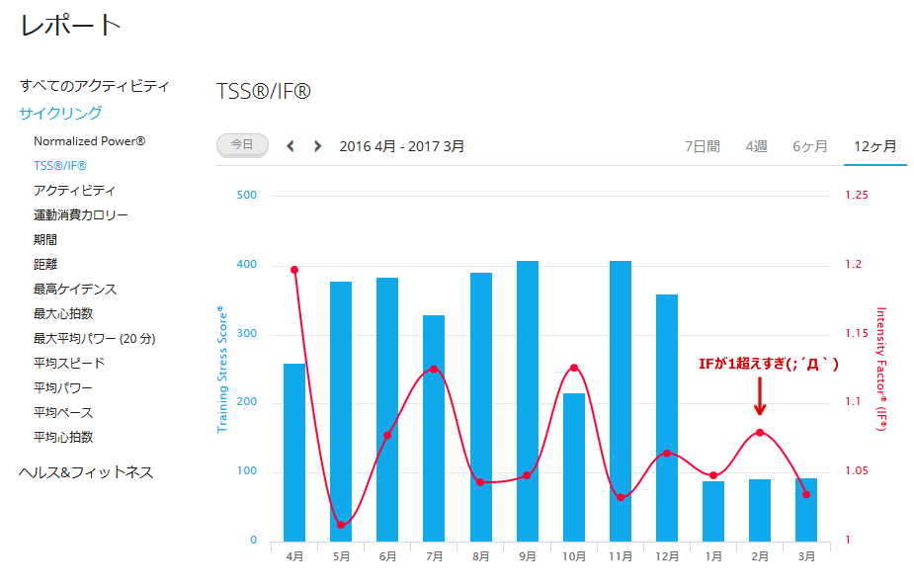Screen dimensions: 914x588
Task: Switch to the 6ヶ月 tab
Action: (809, 146)
